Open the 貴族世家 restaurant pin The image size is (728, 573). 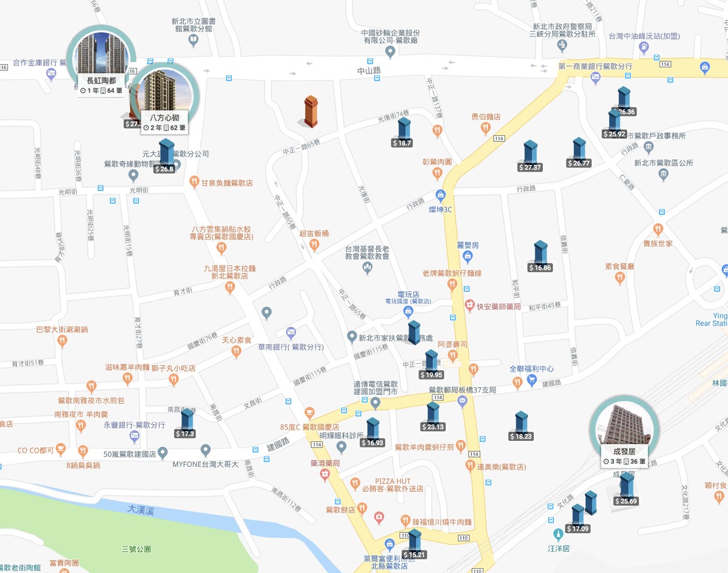pyautogui.click(x=658, y=229)
